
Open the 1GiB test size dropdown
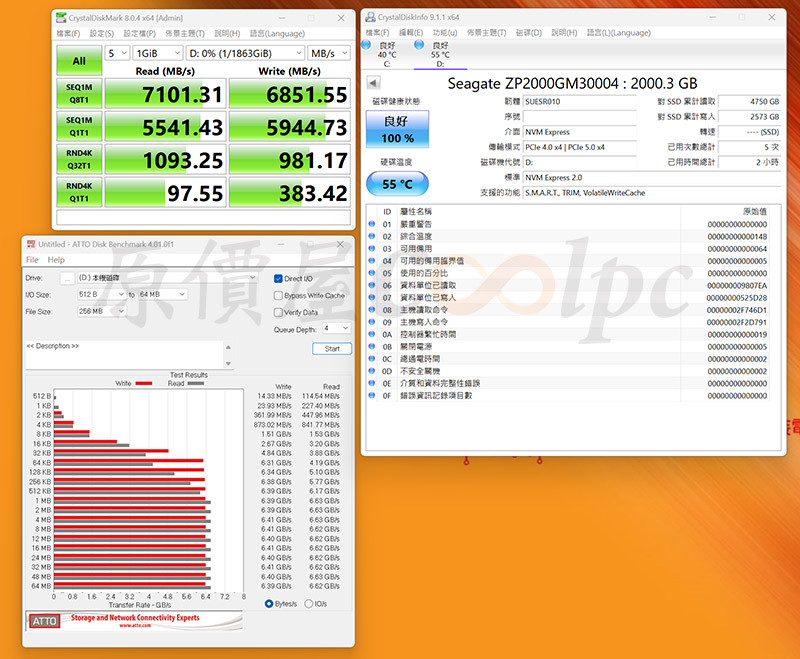pos(158,53)
